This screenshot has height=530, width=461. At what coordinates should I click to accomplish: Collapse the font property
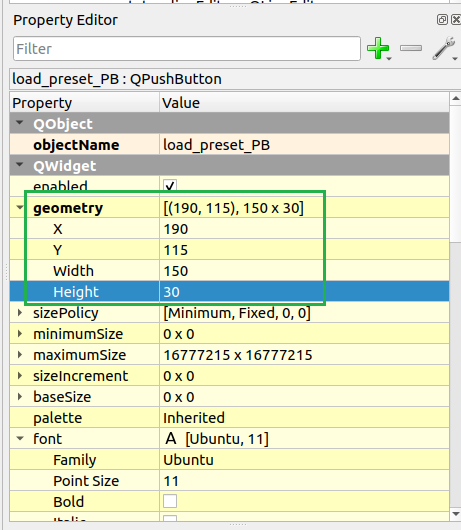pyautogui.click(x=20, y=438)
